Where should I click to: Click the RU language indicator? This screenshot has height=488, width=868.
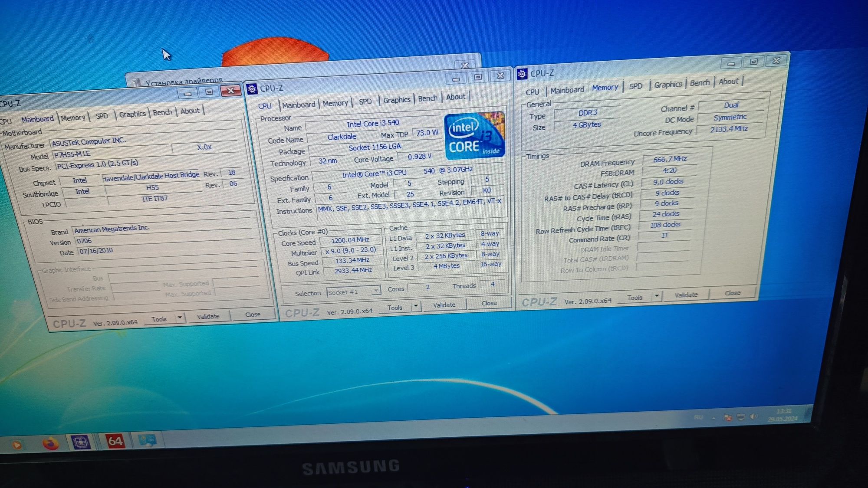pos(698,417)
